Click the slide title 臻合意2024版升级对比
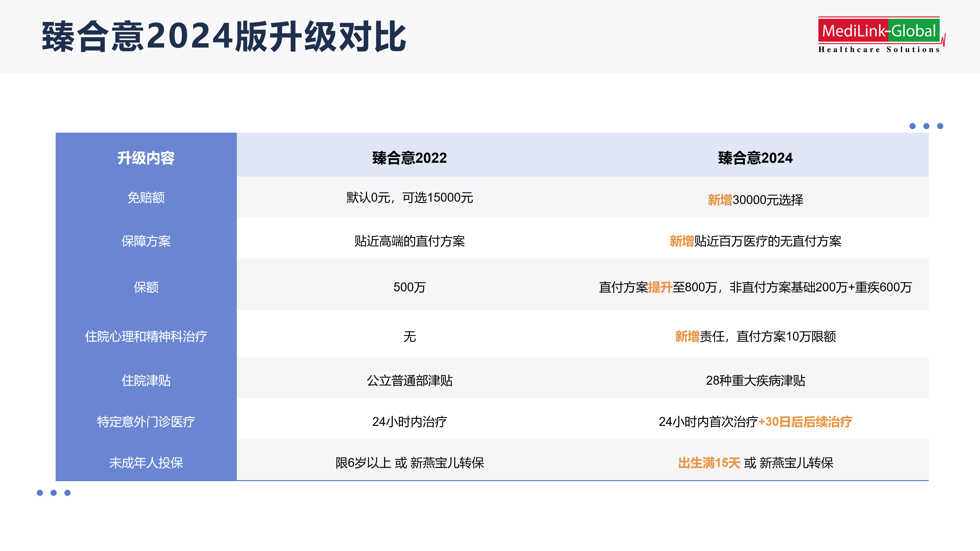980x551 pixels. [224, 36]
